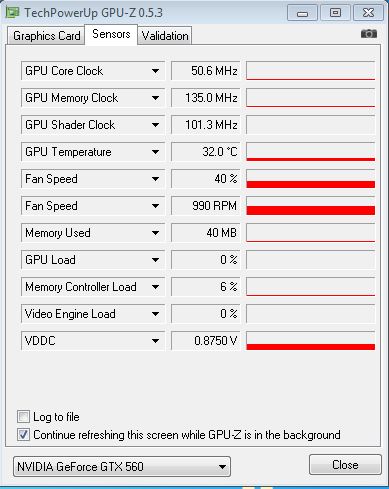The width and height of the screenshot is (389, 489).
Task: Enable the Log to file checkbox
Action: pos(23,417)
